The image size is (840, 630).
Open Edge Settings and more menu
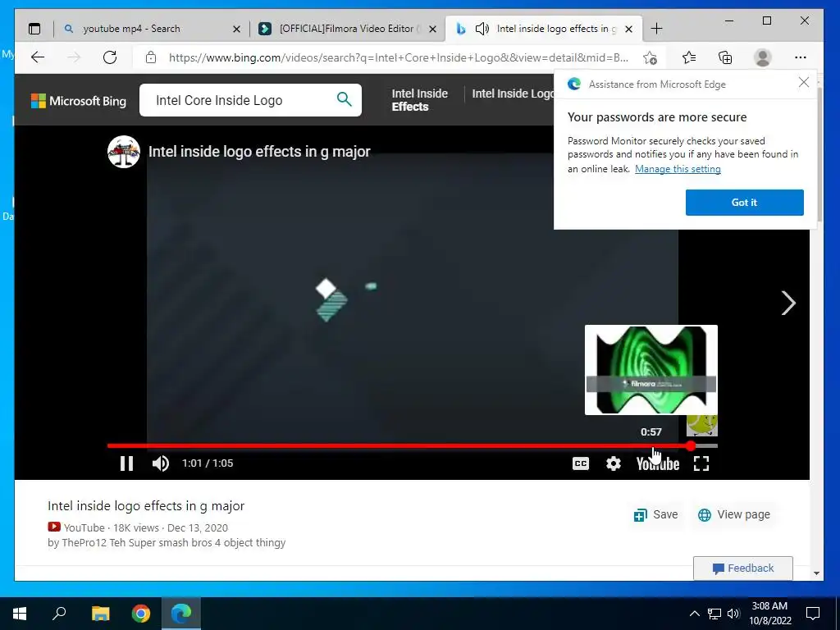(801, 57)
